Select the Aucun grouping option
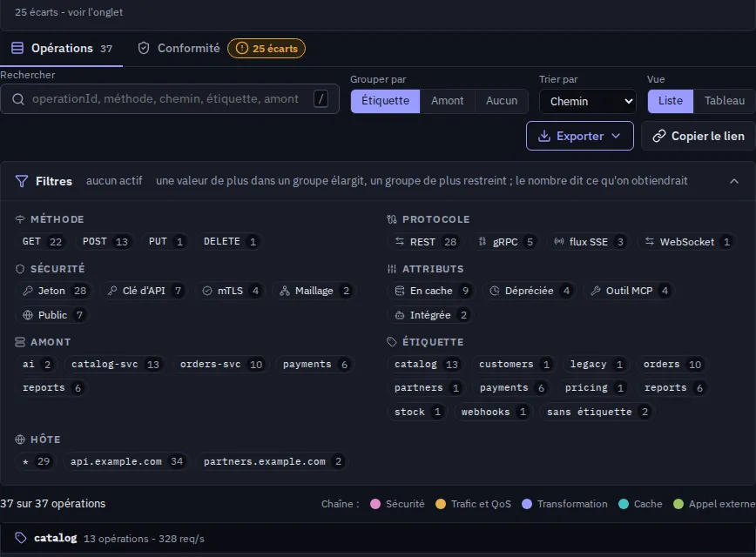 pos(502,101)
